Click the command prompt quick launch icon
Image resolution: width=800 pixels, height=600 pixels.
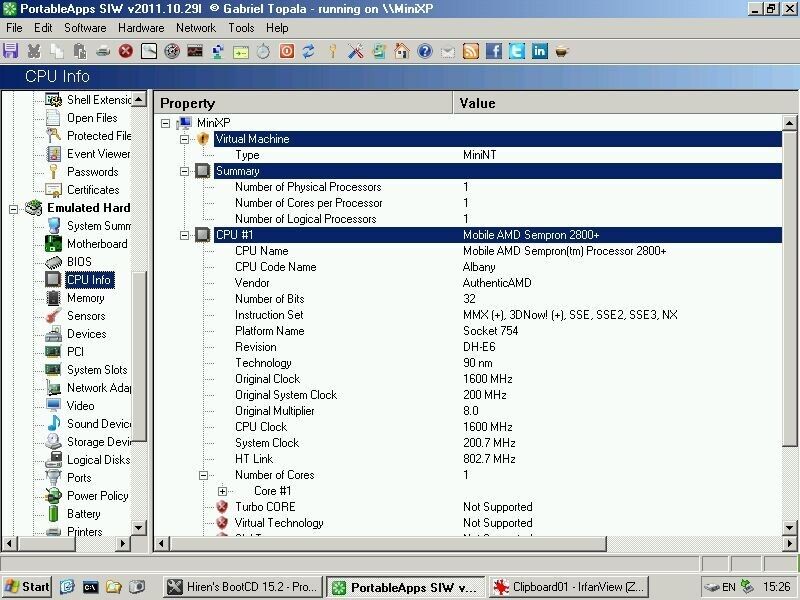pos(90,587)
